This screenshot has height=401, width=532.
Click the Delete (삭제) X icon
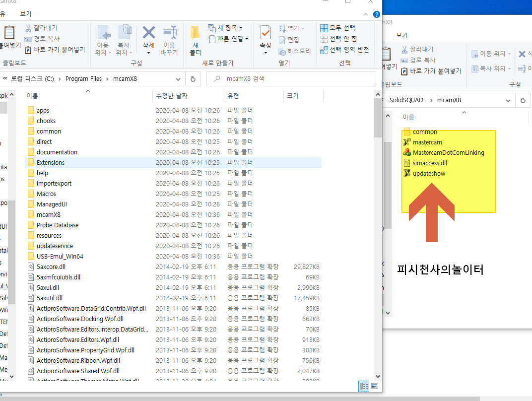[148, 33]
